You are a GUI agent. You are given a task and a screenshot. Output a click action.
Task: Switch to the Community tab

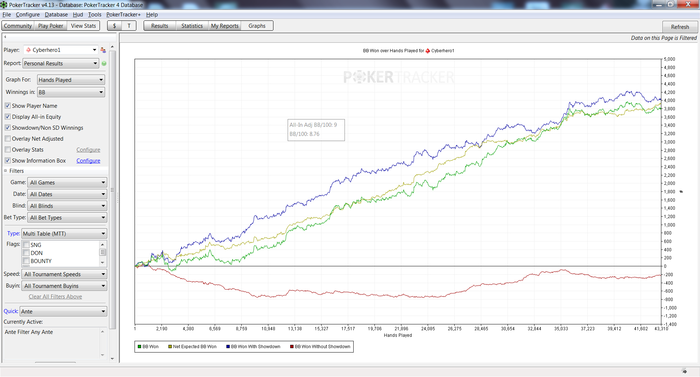(x=18, y=26)
